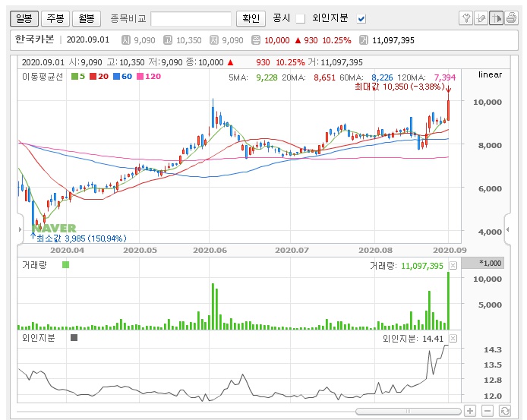The width and height of the screenshot is (527, 420).
Task: Switch to 주봉 weekly candle view
Action: [x=55, y=18]
